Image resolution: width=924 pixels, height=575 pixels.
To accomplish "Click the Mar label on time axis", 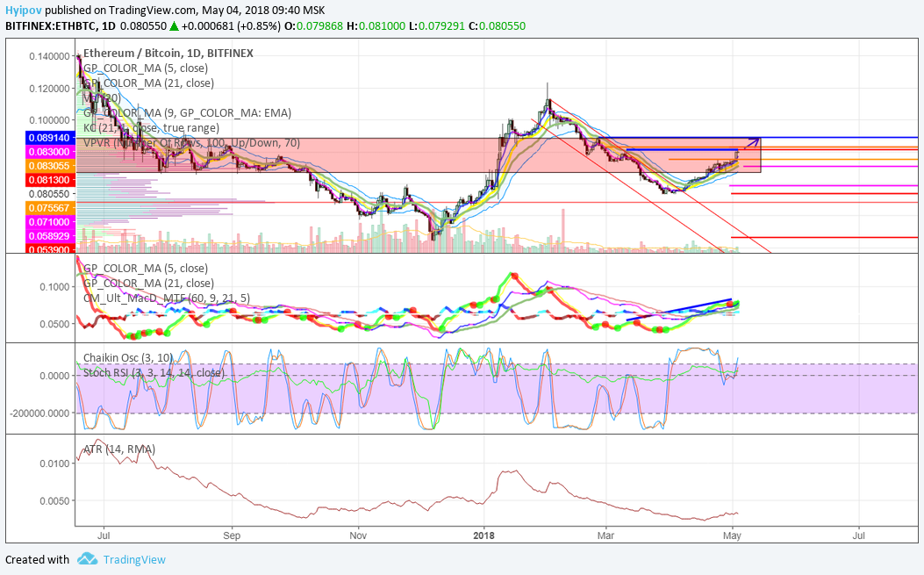I will pos(605,535).
